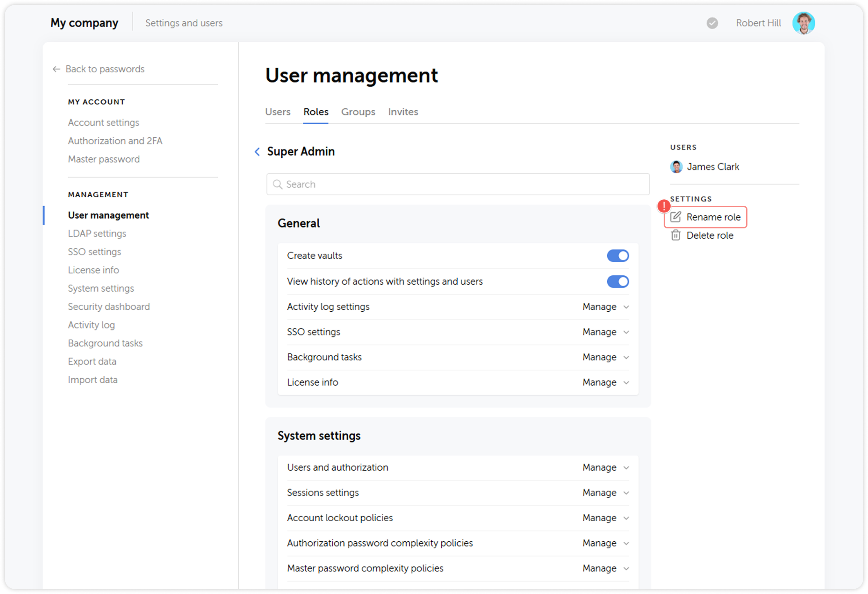Viewport: 868px width, 594px height.
Task: Click the Rename role pencil icon
Action: [x=676, y=217]
